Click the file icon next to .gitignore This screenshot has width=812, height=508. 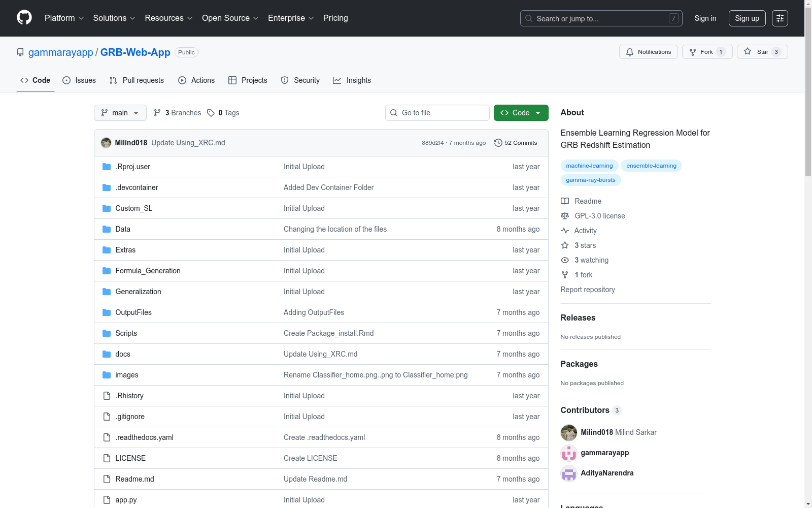click(107, 417)
